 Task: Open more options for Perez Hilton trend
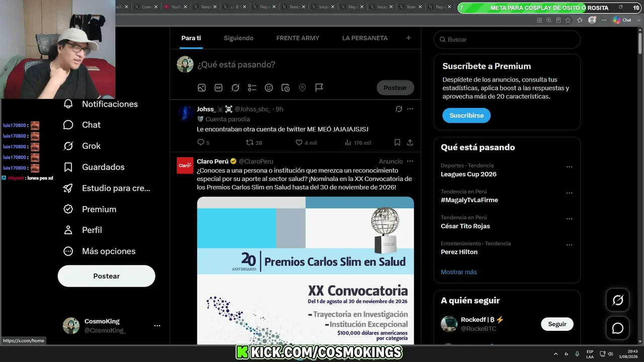570,245
